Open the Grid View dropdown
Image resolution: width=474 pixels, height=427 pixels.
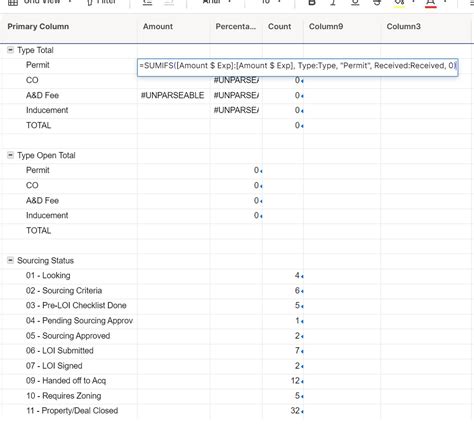tap(40, 2)
